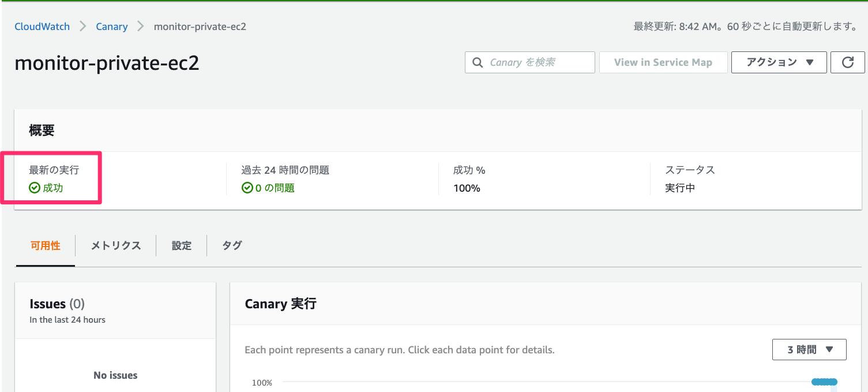Click the magnifier icon in Canary search
The width and height of the screenshot is (868, 392).
(x=478, y=62)
